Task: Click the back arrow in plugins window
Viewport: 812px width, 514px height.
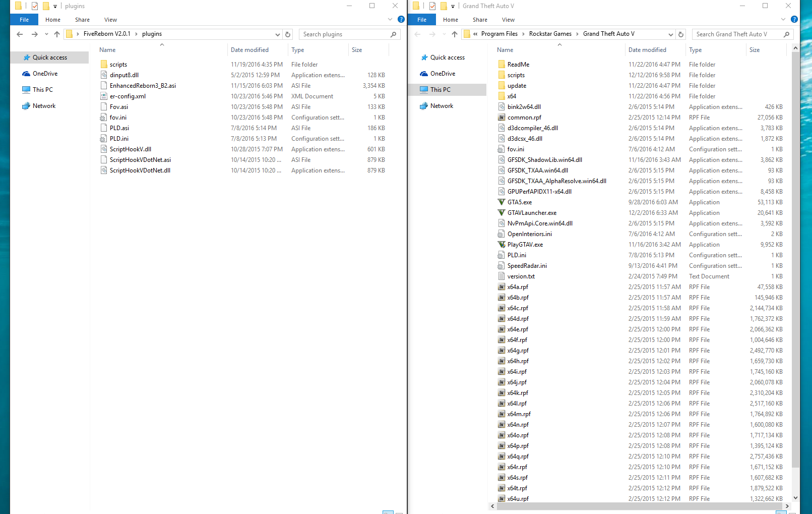Action: [20, 34]
